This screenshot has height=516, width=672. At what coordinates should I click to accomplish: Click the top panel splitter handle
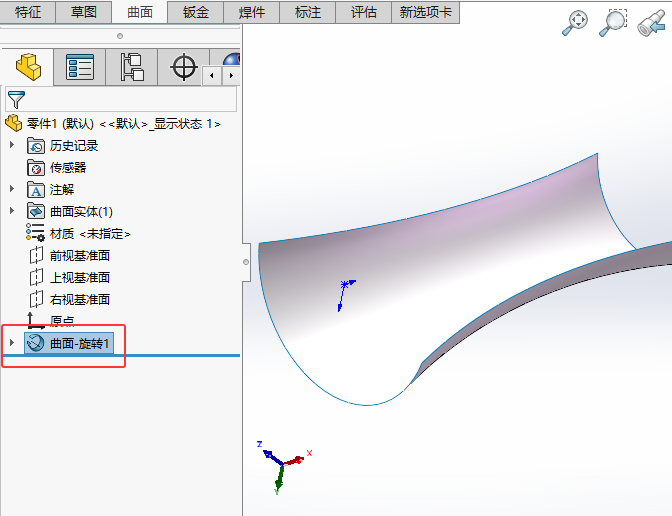tap(120, 36)
